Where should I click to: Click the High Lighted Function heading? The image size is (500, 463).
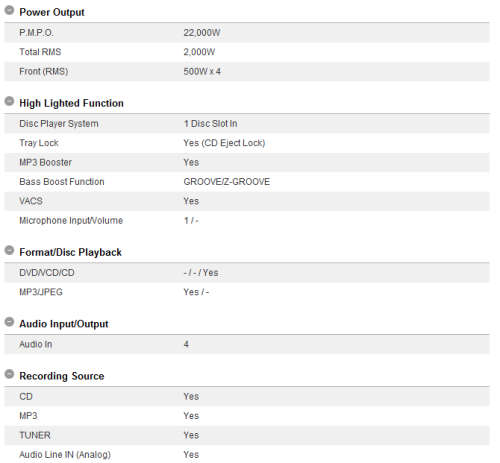[71, 103]
